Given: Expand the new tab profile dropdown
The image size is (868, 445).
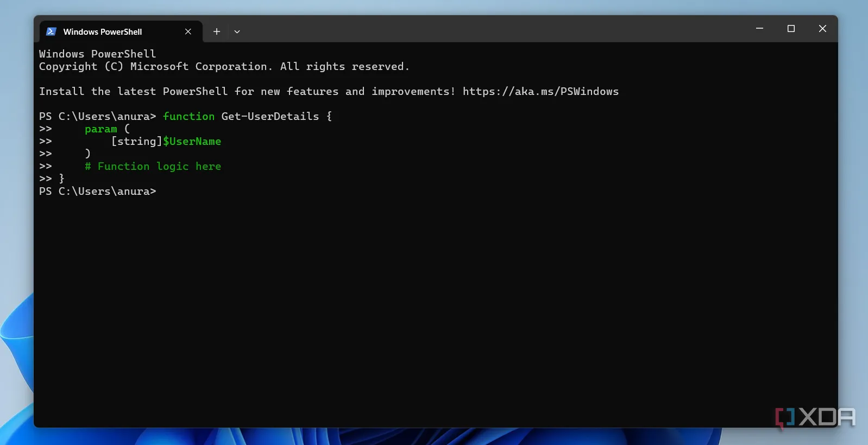Looking at the screenshot, I should [237, 31].
